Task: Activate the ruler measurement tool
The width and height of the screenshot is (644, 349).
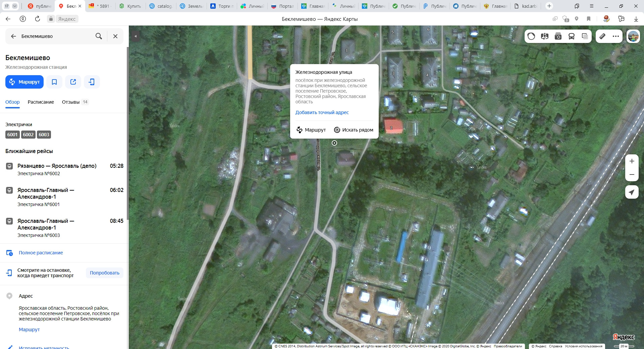Action: tap(602, 36)
